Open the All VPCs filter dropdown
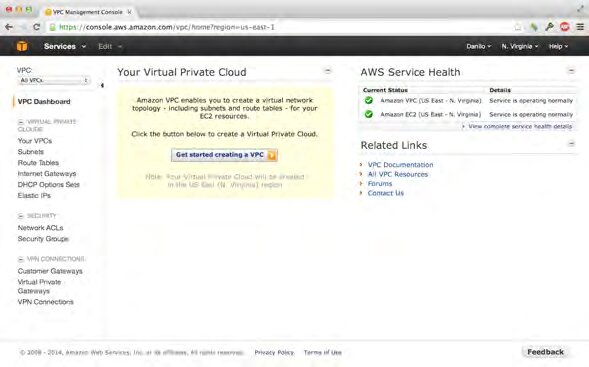Screen dimensions: 589x367 pos(54,80)
